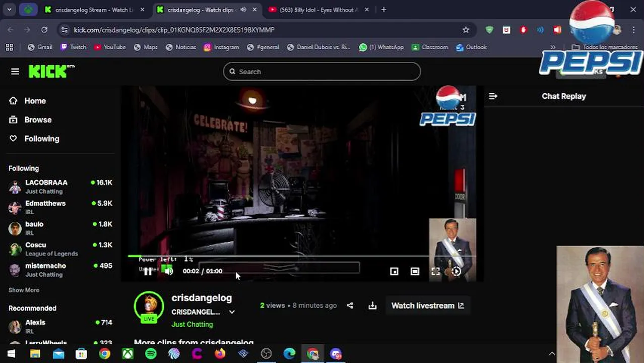Viewport: 644px width, 363px height.
Task: Bookmark this page with star icon
Action: coord(466,30)
